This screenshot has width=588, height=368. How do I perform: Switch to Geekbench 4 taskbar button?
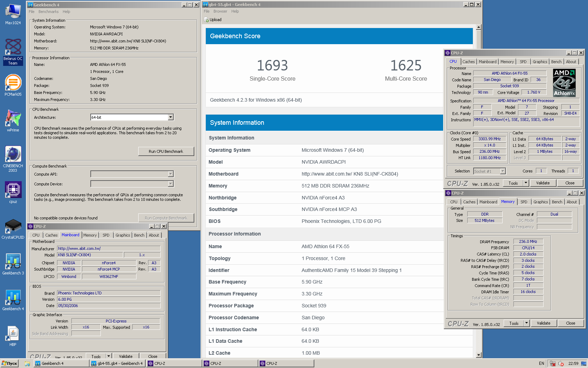[61, 363]
